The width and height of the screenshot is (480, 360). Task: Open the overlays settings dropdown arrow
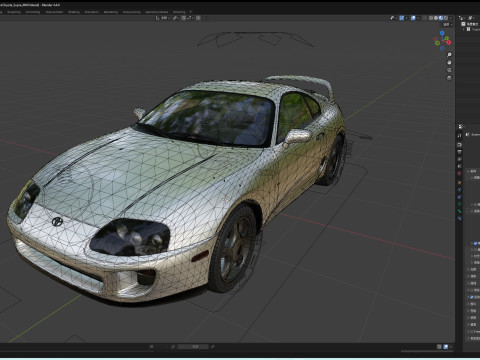(418, 18)
